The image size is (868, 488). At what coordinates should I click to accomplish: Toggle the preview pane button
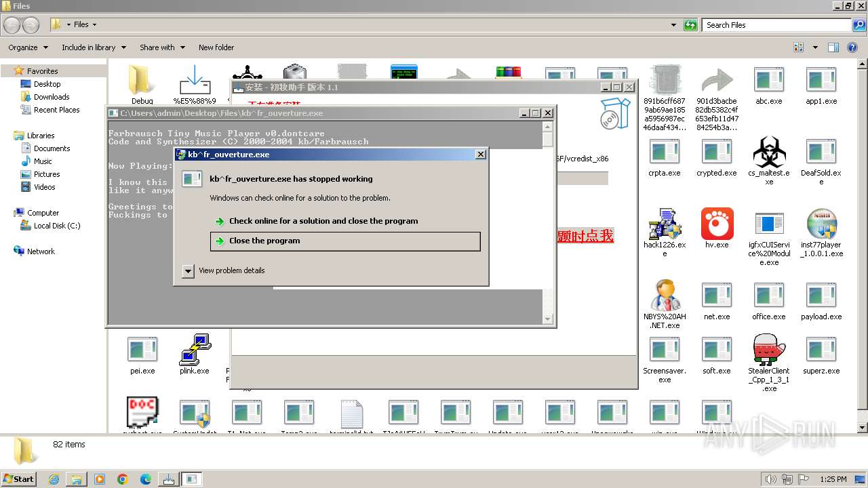click(833, 47)
